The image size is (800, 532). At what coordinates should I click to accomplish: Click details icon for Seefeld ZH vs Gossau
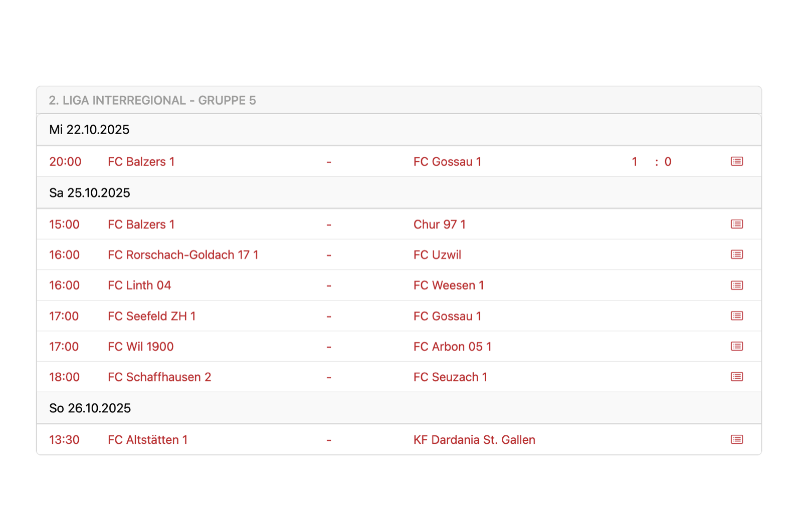(736, 316)
